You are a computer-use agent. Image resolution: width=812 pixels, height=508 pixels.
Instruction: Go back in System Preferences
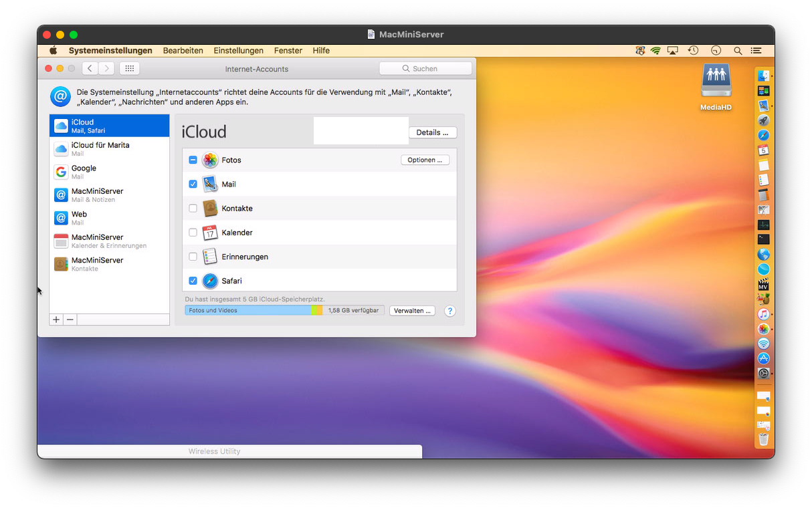(x=90, y=68)
